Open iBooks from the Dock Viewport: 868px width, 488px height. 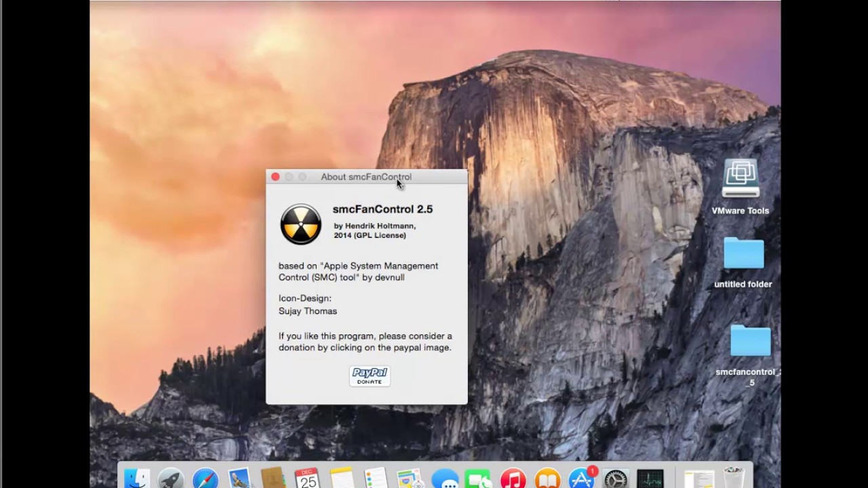pos(547,478)
